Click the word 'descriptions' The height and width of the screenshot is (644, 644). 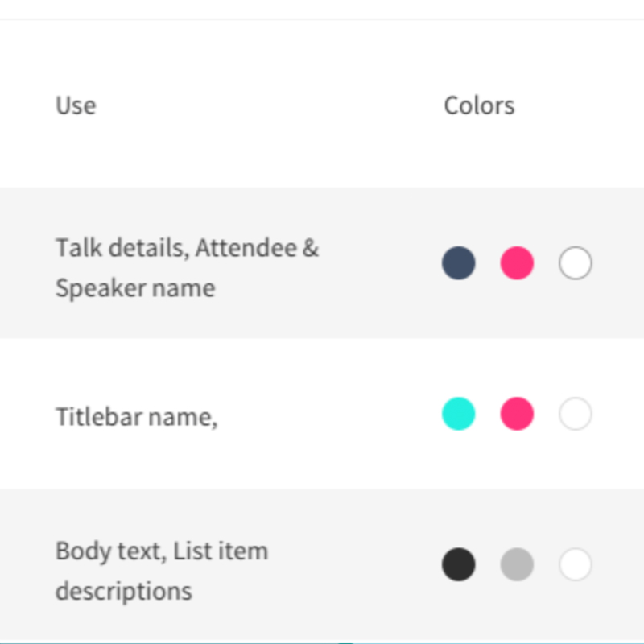pyautogui.click(x=124, y=592)
